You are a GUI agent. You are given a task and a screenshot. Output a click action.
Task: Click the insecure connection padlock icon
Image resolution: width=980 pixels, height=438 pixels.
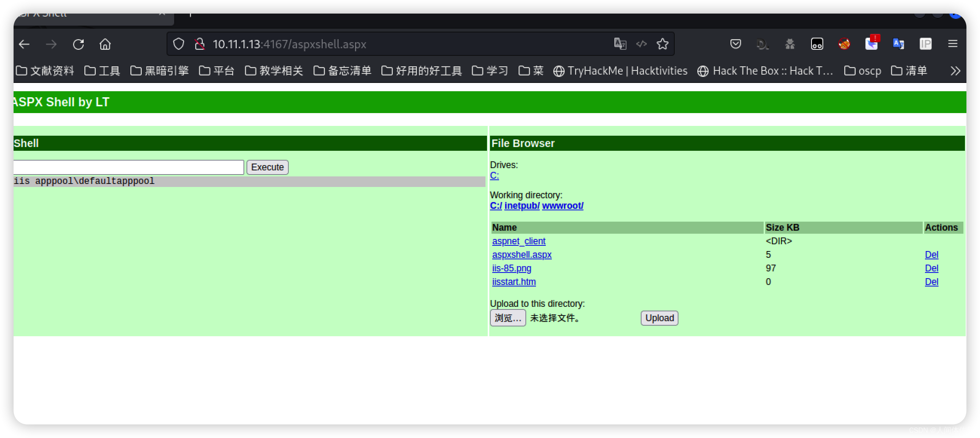point(200,44)
